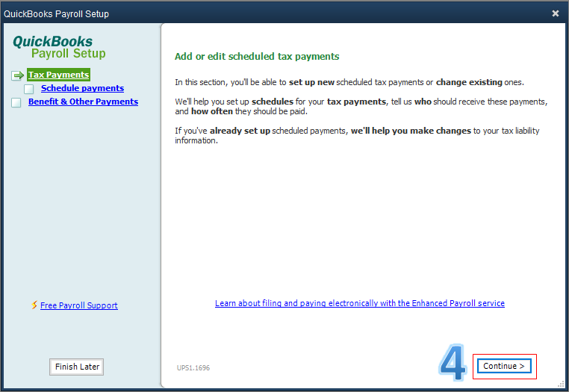The width and height of the screenshot is (569, 392).
Task: Click the Continue button
Action: click(504, 366)
